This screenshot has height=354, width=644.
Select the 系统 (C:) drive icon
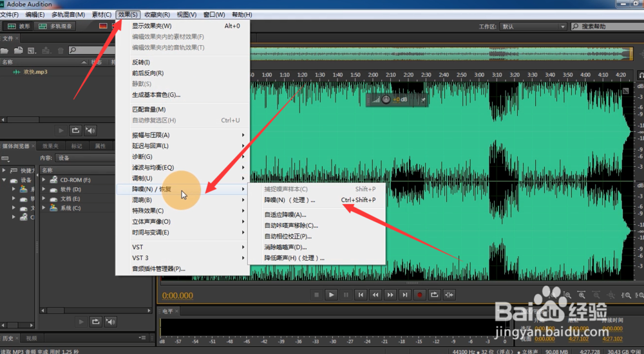tap(53, 208)
